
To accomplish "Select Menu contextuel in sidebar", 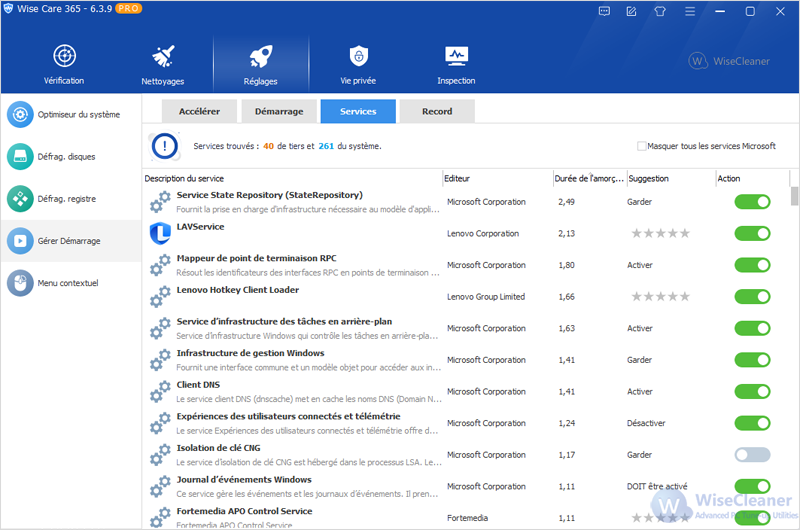I will tap(71, 283).
